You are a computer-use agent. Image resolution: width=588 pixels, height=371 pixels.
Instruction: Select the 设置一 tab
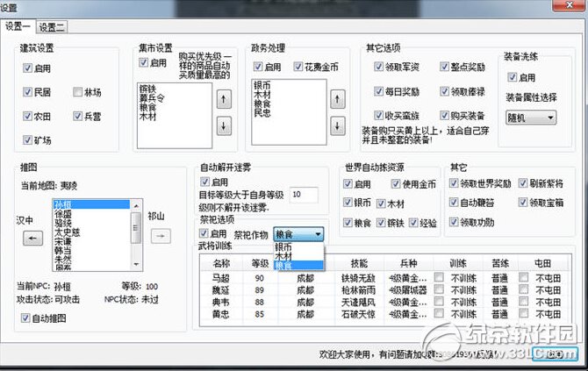pyautogui.click(x=18, y=26)
